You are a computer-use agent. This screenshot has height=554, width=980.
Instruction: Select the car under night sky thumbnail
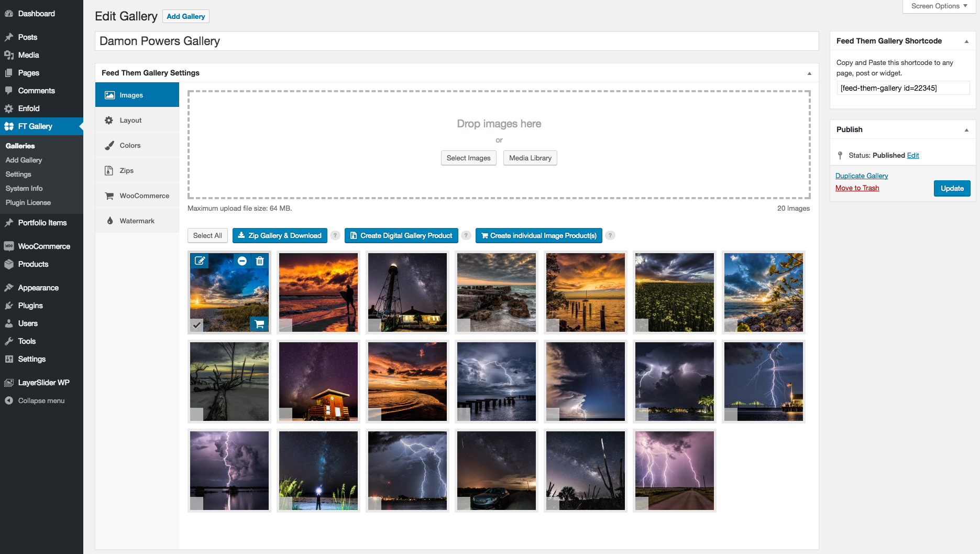497,471
